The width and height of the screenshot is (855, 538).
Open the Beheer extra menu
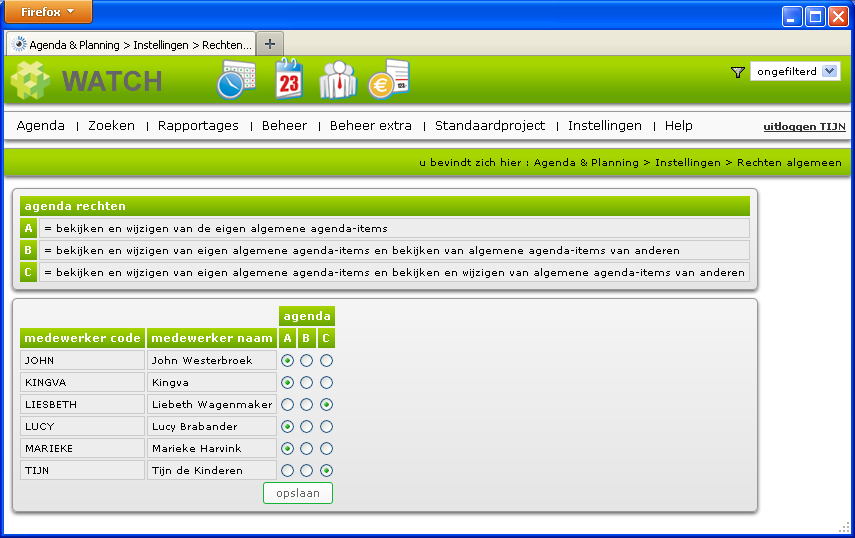(371, 125)
